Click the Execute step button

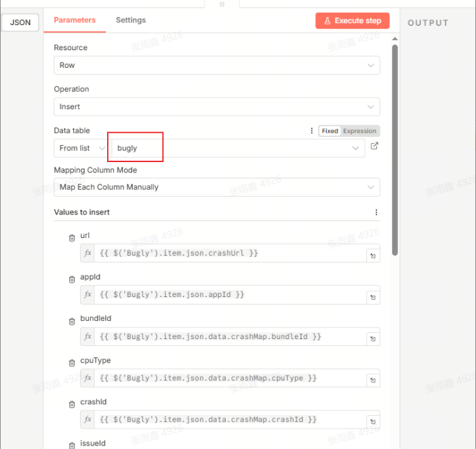pyautogui.click(x=352, y=20)
